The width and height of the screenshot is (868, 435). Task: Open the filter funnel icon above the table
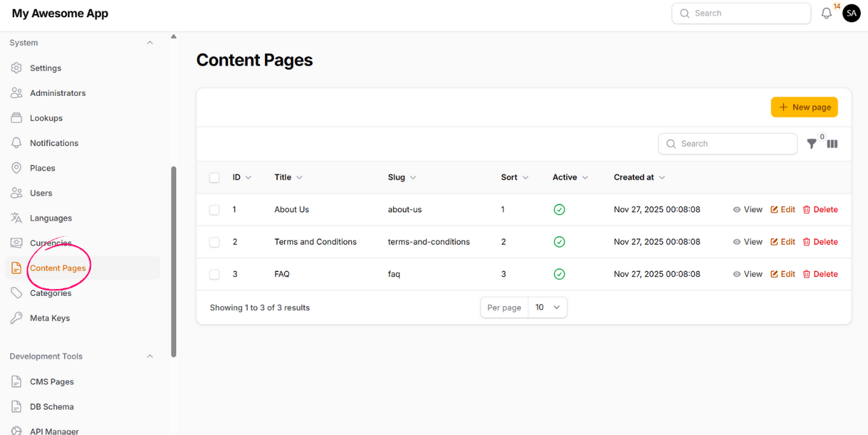pos(811,144)
